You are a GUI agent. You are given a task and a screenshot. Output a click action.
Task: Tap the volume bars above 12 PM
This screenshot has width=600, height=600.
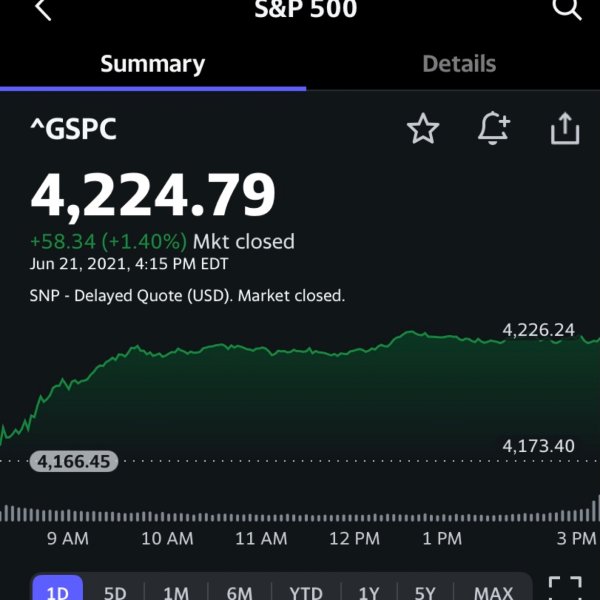(354, 517)
